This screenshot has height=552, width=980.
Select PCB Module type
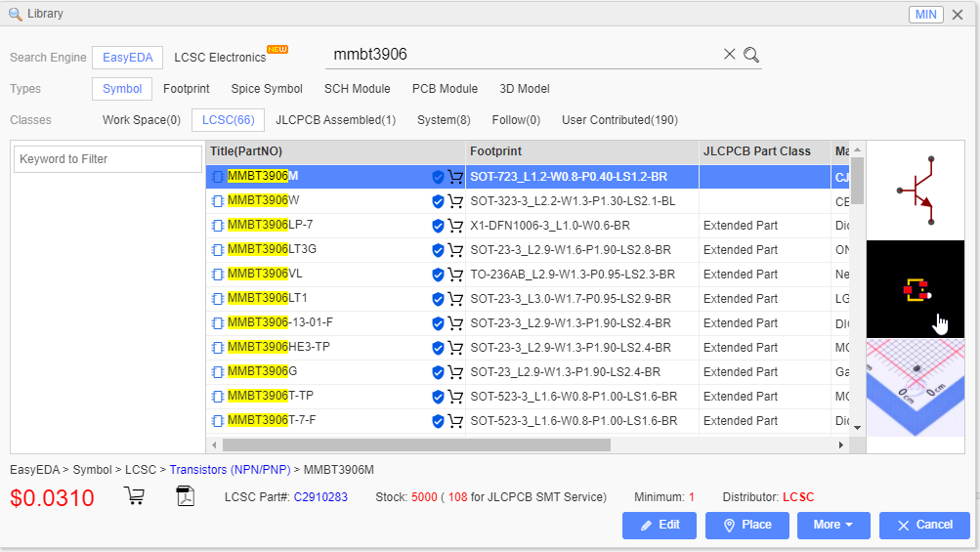(445, 89)
